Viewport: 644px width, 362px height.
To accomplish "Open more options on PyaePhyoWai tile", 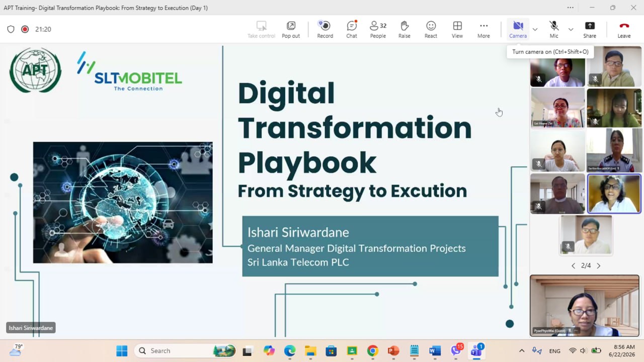I will (576, 330).
